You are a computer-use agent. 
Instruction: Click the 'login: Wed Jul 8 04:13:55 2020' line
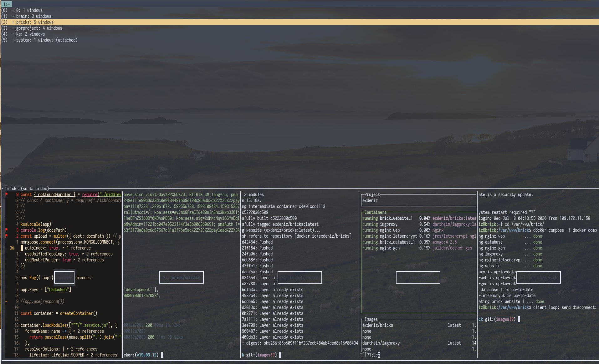[x=534, y=218]
